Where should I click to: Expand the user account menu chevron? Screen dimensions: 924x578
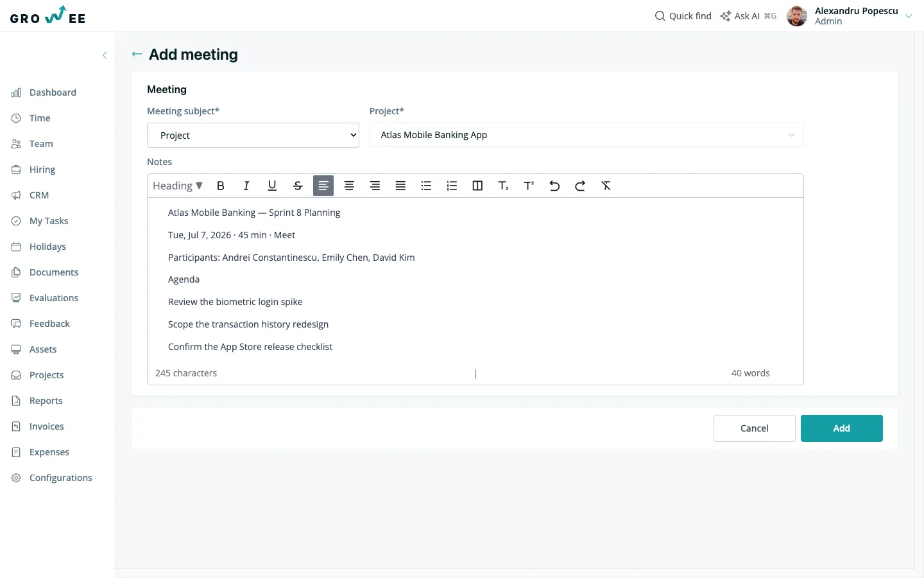(909, 16)
